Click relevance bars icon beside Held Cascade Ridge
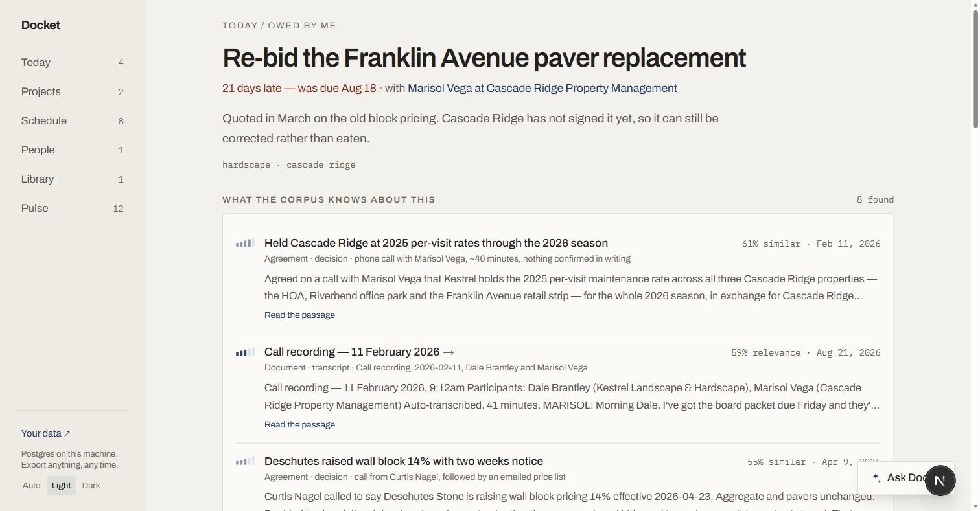The image size is (980, 511). (x=245, y=244)
